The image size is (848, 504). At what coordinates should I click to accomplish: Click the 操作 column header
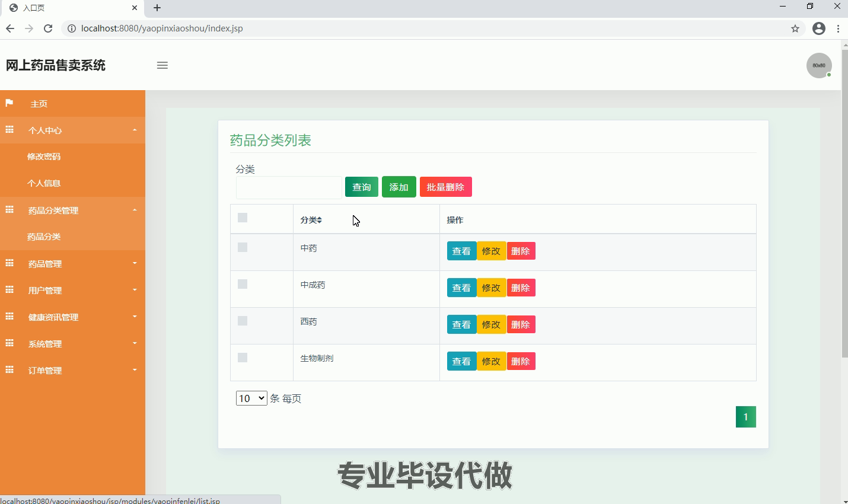click(x=455, y=220)
